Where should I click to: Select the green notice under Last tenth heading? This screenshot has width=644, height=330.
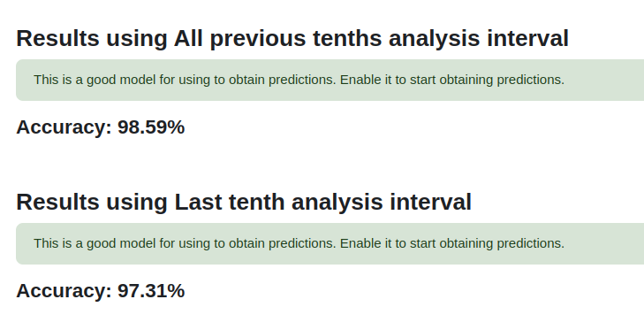click(x=330, y=243)
